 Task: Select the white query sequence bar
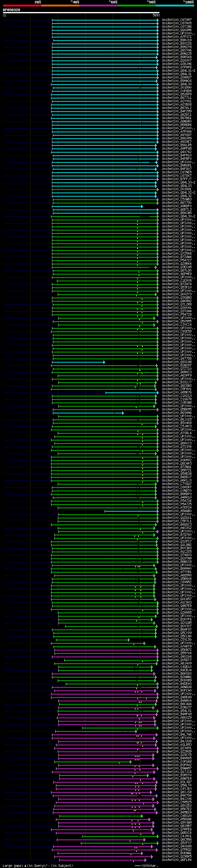pos(81,12)
